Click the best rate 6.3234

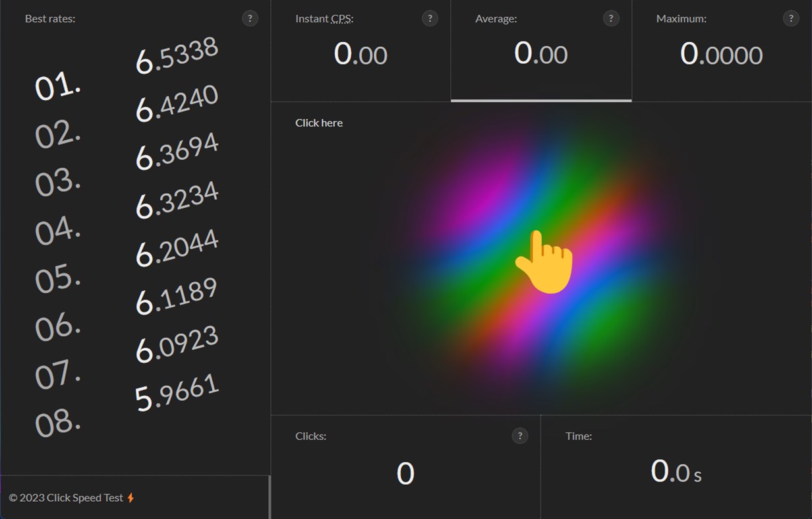(x=177, y=200)
